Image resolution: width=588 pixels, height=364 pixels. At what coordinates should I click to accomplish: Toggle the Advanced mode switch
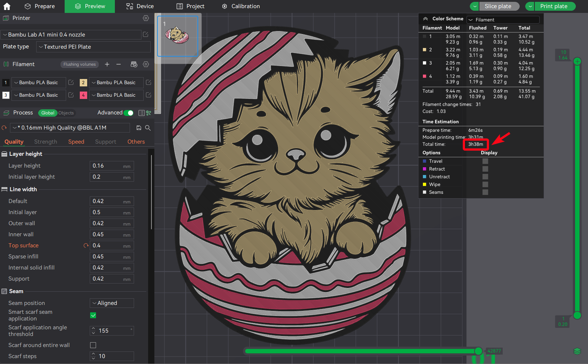point(129,113)
